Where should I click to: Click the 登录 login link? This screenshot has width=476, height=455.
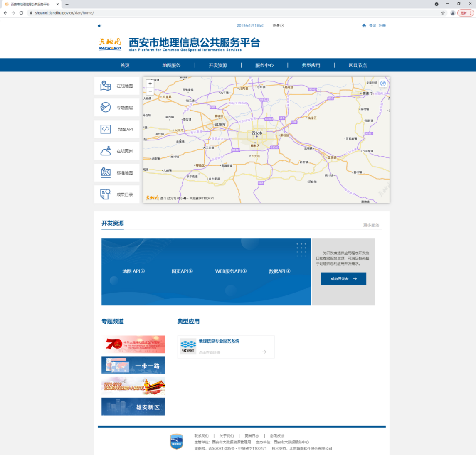click(372, 26)
